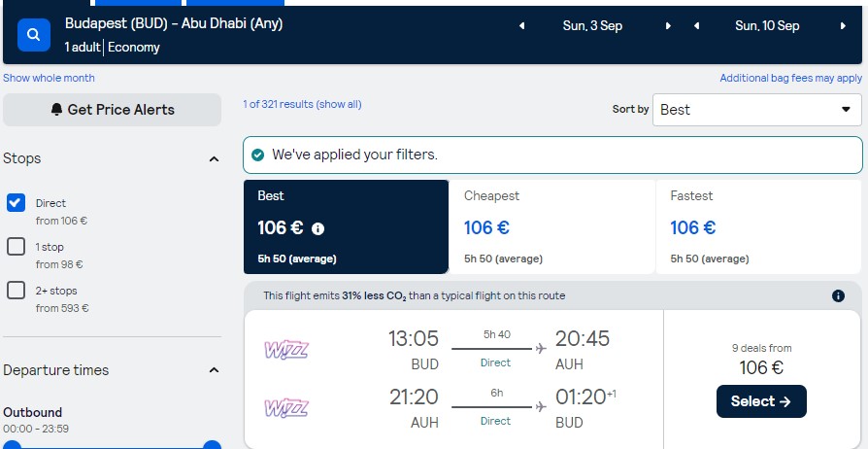
Task: Advance return date past Sun, 10 Sep
Action: click(843, 26)
